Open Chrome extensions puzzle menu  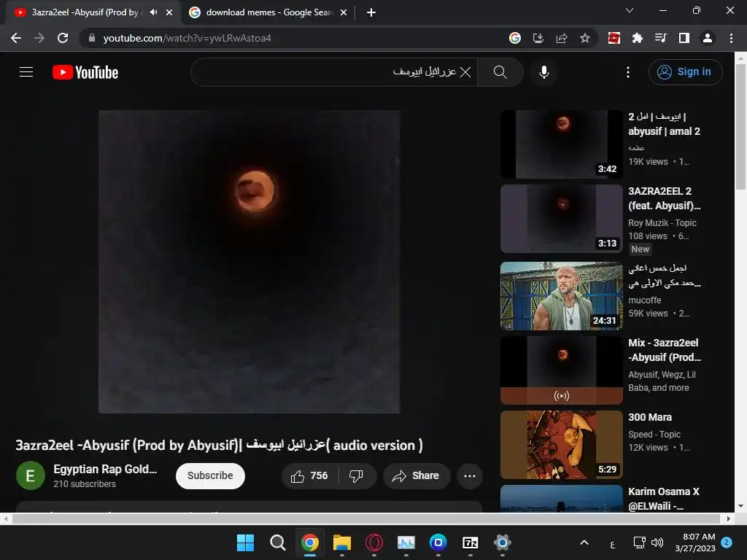click(x=637, y=38)
